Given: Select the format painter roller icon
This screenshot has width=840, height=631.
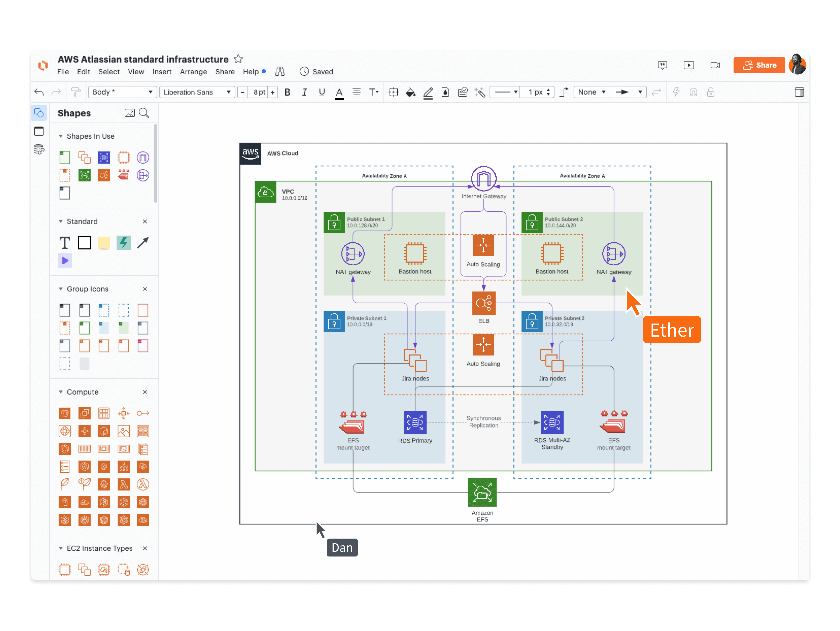Looking at the screenshot, I should click(x=76, y=92).
